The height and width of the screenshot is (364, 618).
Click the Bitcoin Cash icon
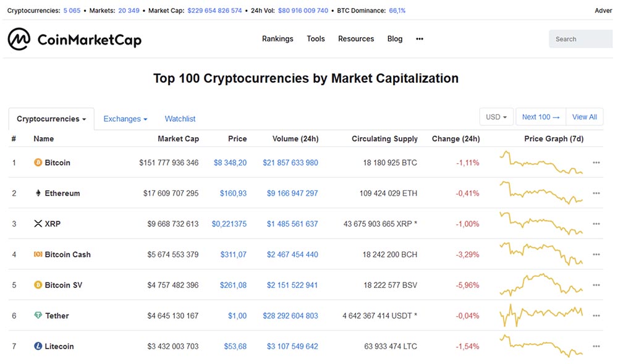(38, 255)
